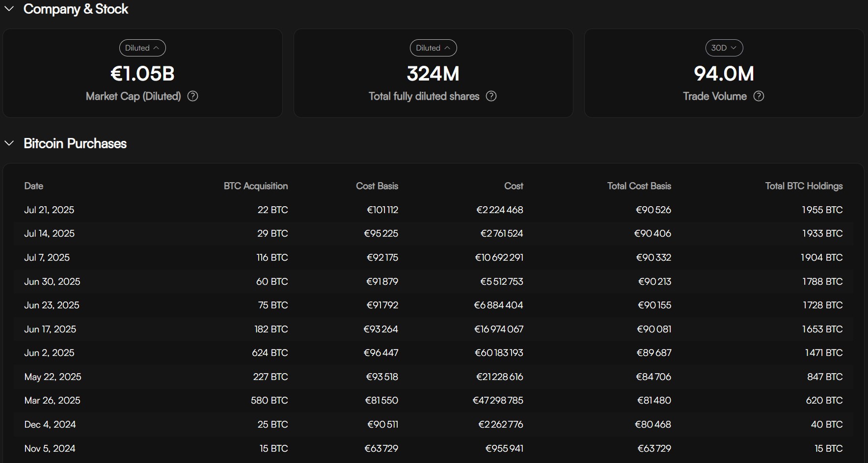
Task: Click the BTC Acquisition column header
Action: coord(256,186)
